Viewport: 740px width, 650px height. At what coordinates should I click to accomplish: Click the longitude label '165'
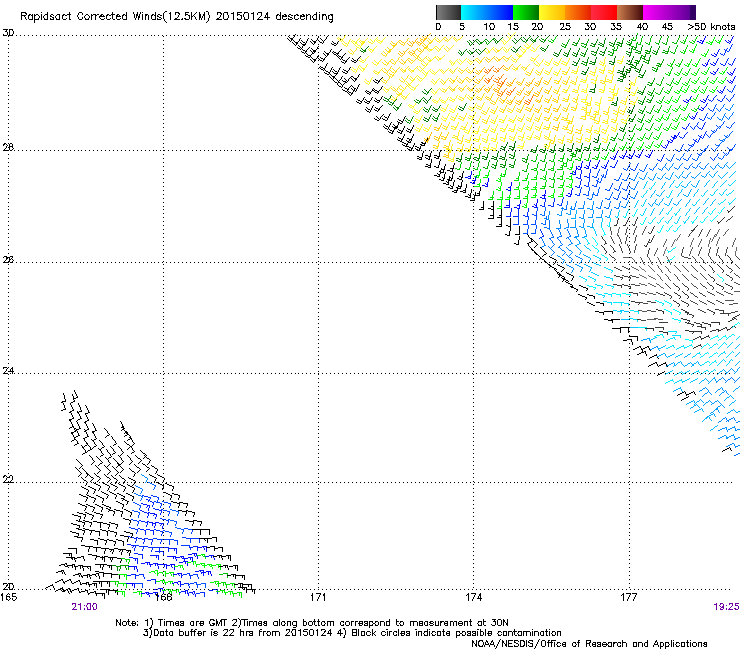pyautogui.click(x=8, y=597)
